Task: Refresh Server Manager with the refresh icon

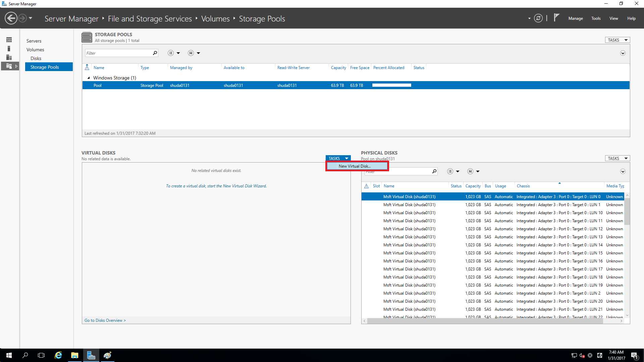Action: [538, 18]
